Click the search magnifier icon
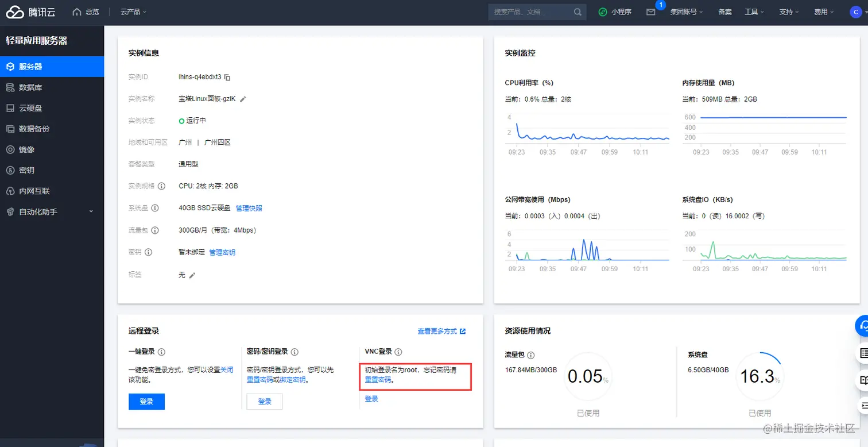The width and height of the screenshot is (868, 447). tap(578, 11)
